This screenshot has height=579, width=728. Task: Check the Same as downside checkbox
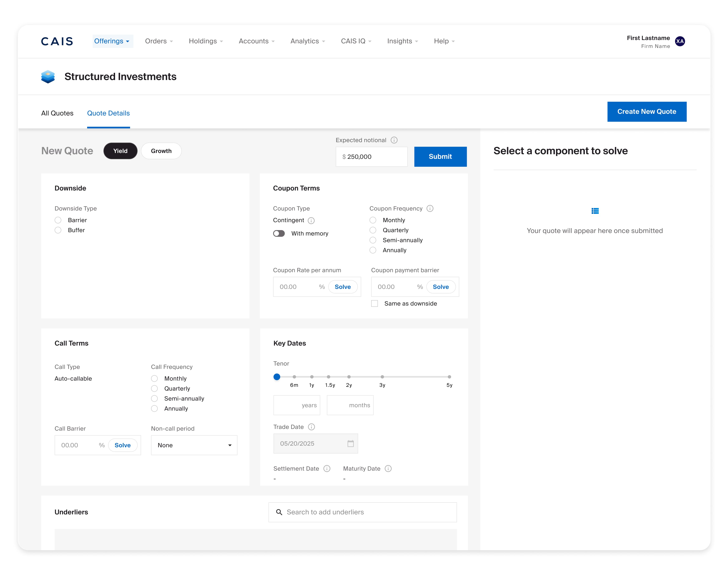pos(374,303)
